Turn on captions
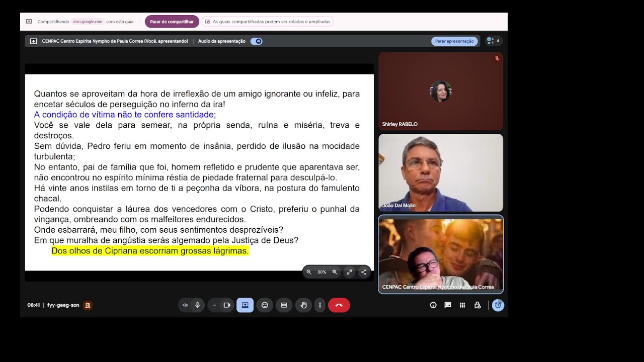The width and height of the screenshot is (644, 362). [284, 305]
